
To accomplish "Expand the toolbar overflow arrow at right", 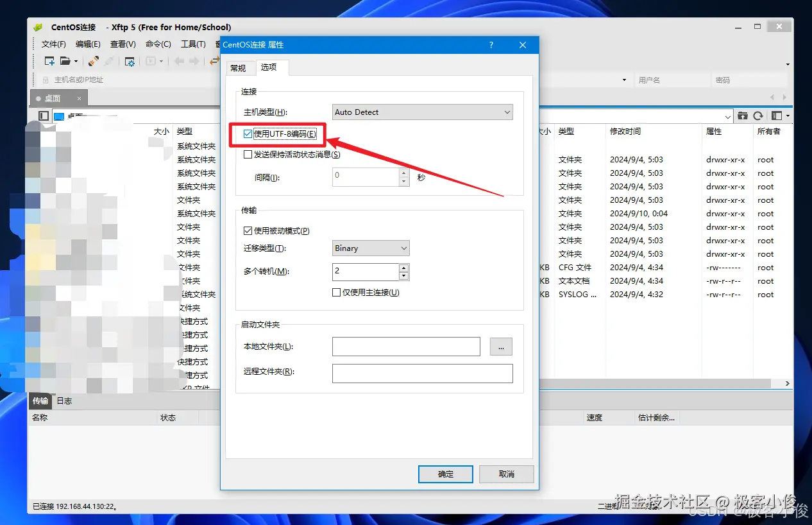I will click(788, 64).
